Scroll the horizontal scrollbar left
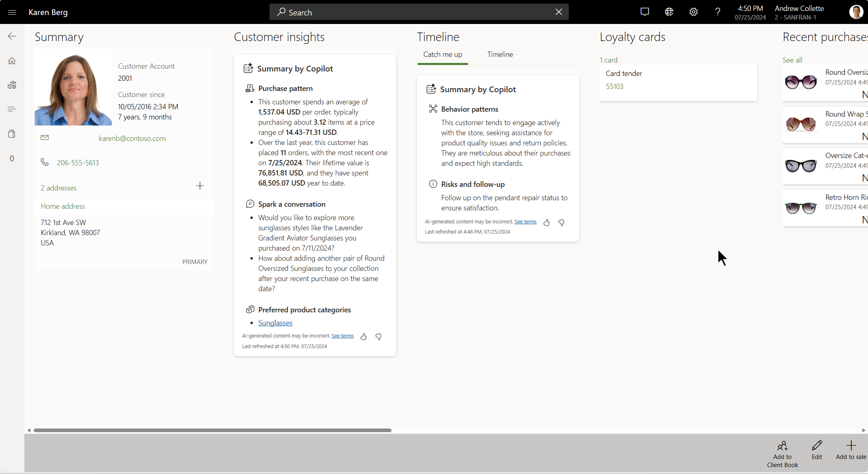This screenshot has width=868, height=474. (28, 430)
